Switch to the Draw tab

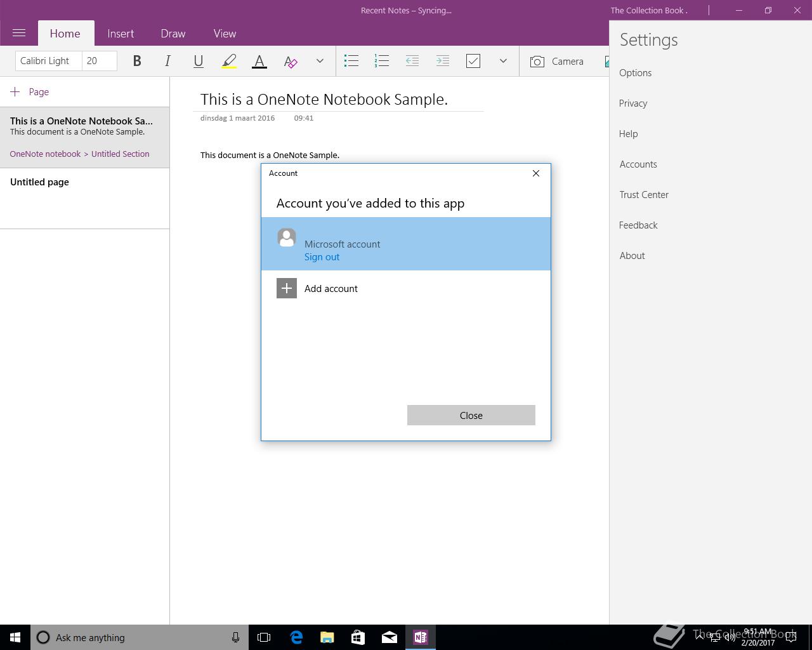pos(173,33)
